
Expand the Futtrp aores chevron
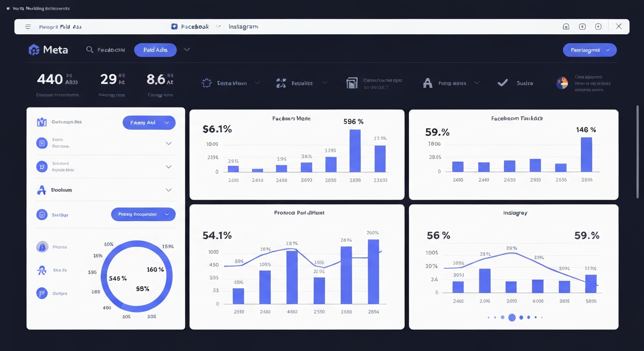(x=477, y=83)
